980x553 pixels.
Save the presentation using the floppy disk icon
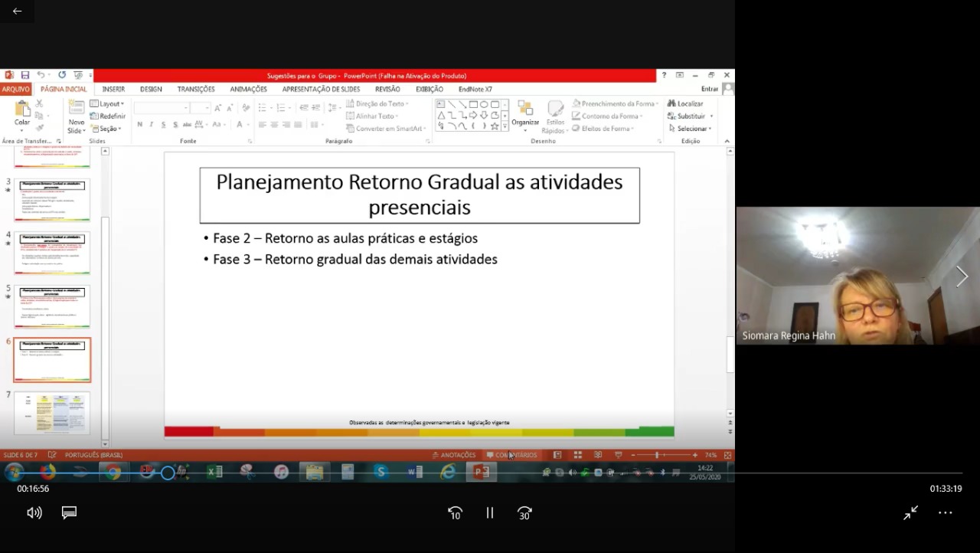24,75
